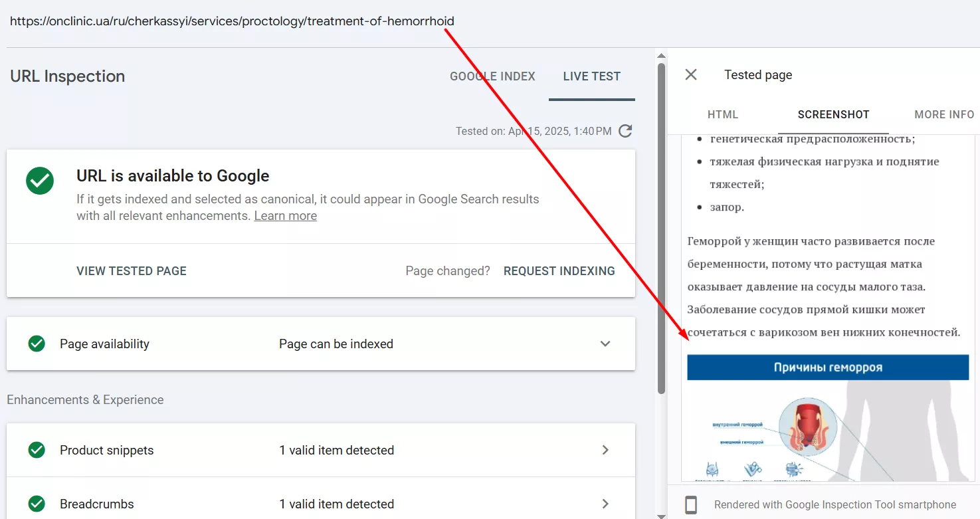The height and width of the screenshot is (519, 980).
Task: Expand the Product snippets details
Action: 605,450
